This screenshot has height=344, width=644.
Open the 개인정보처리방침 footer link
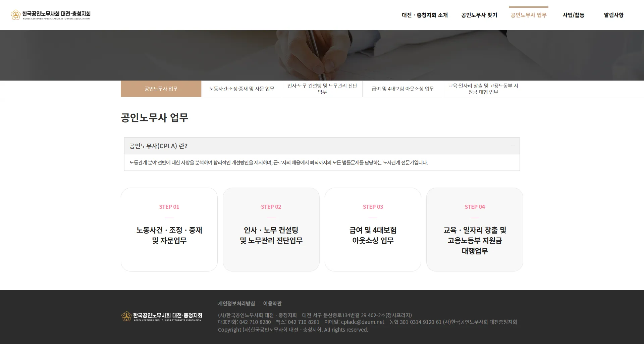point(236,303)
